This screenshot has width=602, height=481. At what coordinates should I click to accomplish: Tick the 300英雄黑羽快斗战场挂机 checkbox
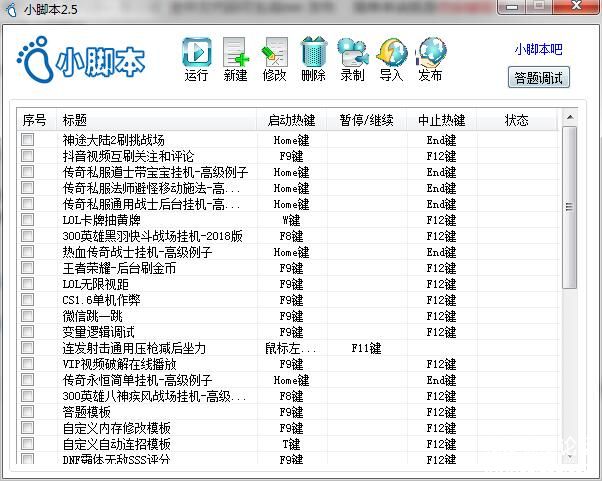tap(28, 236)
